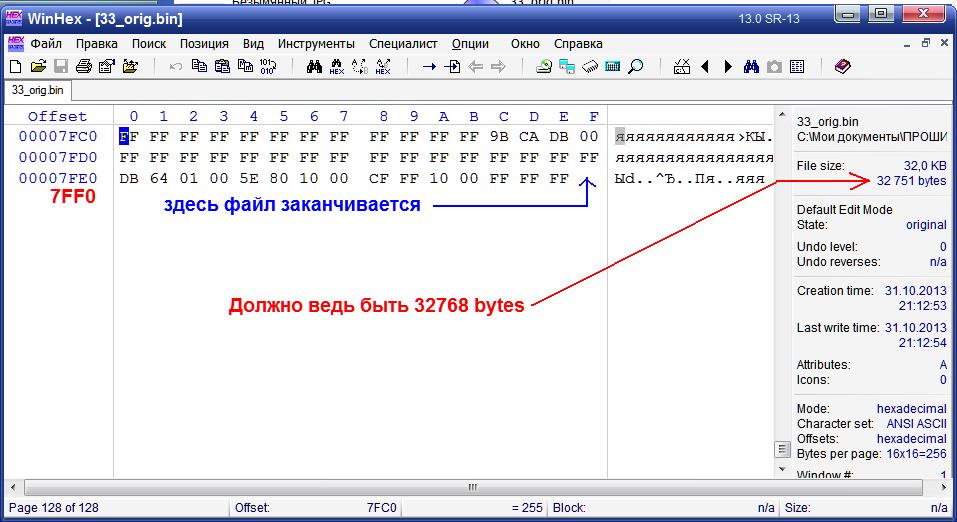957x522 pixels.
Task: Open the Окно menu
Action: point(525,44)
